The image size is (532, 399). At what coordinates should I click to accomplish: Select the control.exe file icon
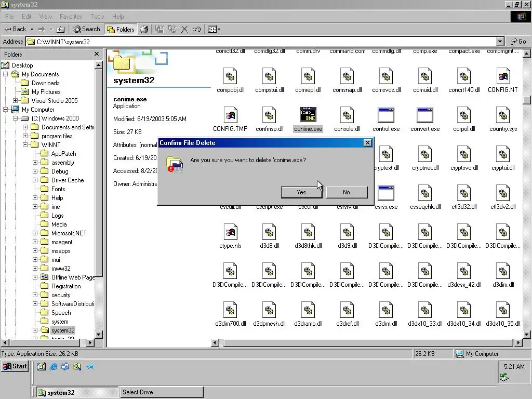point(386,115)
